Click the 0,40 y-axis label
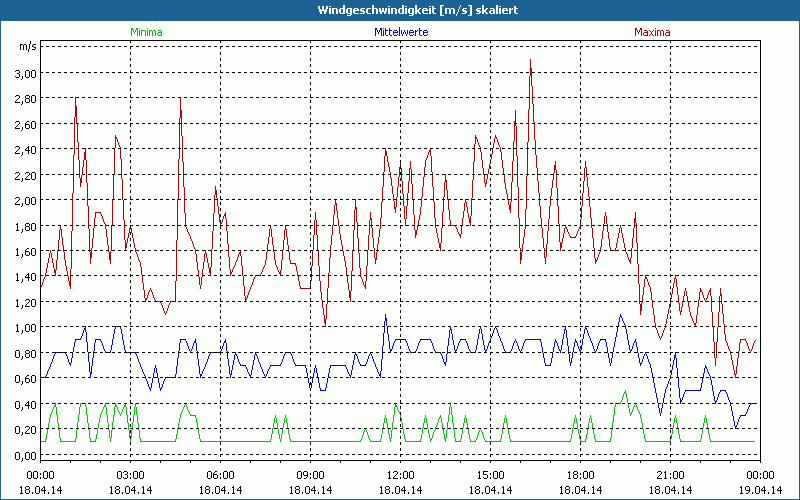 [x=25, y=404]
